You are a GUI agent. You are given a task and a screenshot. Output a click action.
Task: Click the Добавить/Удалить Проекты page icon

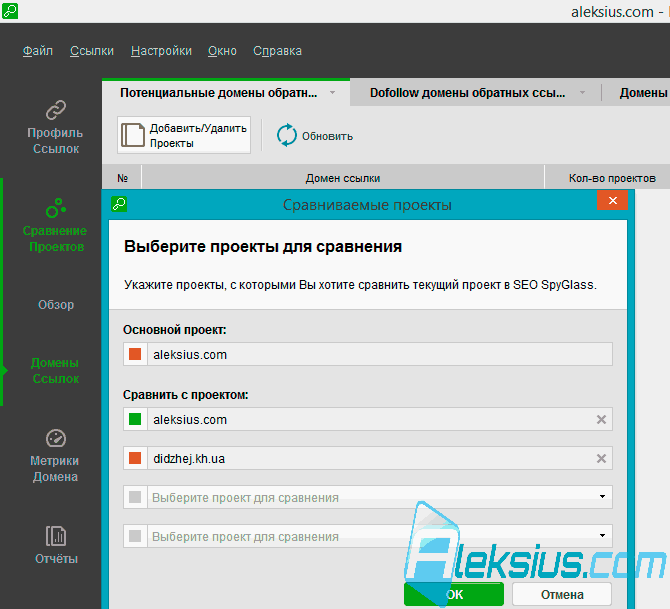click(x=132, y=135)
